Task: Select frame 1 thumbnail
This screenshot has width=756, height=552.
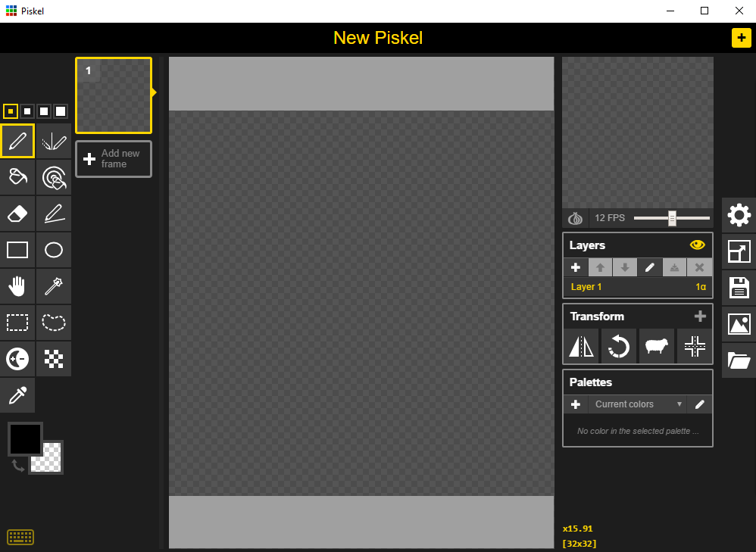Action: point(114,95)
